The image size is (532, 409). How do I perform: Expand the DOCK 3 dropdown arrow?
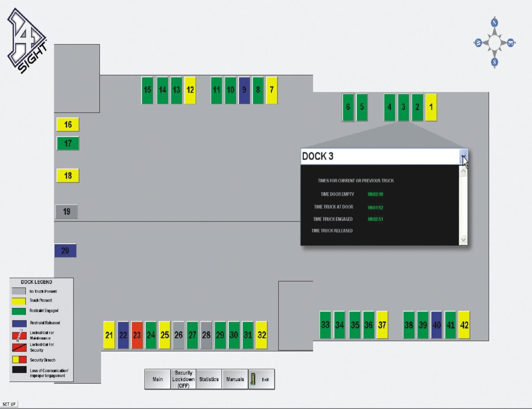(x=463, y=156)
